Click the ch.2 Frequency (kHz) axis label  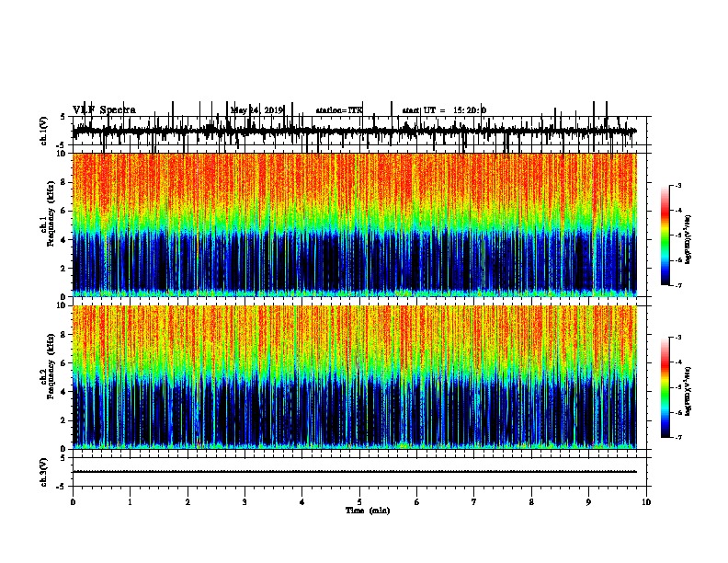(x=49, y=366)
